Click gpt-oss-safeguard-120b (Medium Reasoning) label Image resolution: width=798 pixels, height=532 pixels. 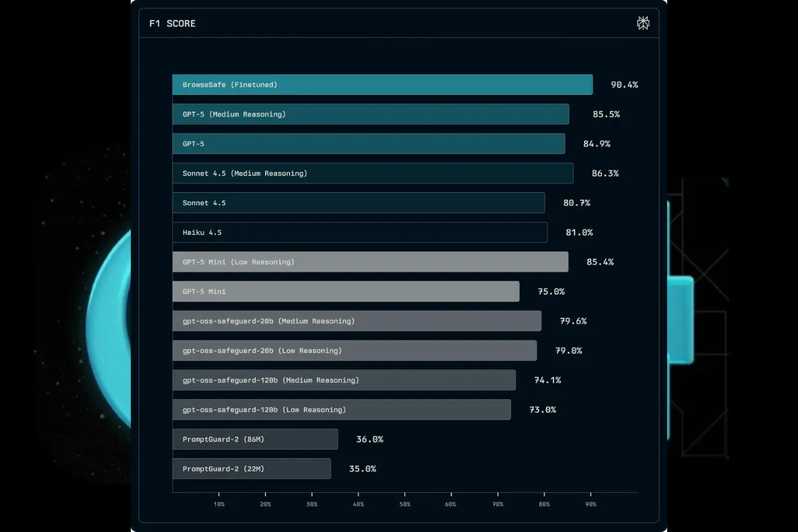271,380
